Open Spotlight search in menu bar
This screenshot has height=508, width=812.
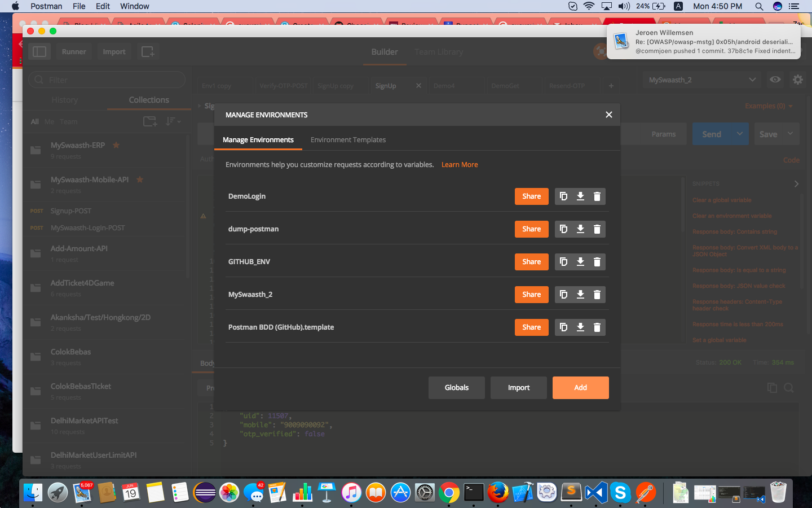(x=759, y=6)
